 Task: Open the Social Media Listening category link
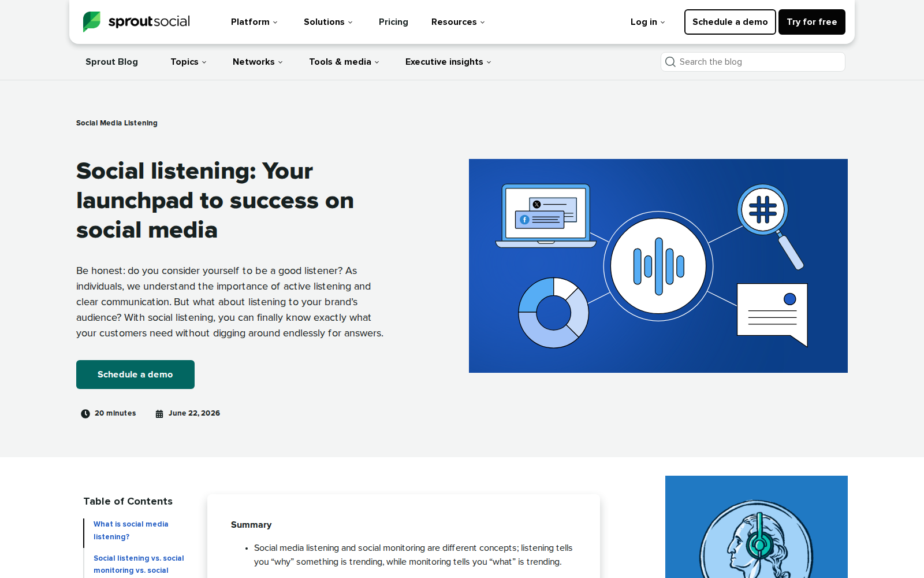(117, 123)
